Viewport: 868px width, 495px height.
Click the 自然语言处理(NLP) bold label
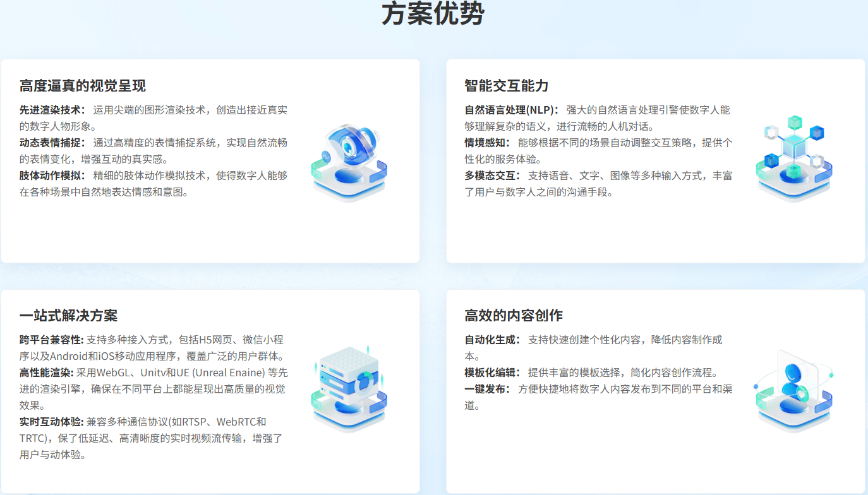tap(512, 110)
